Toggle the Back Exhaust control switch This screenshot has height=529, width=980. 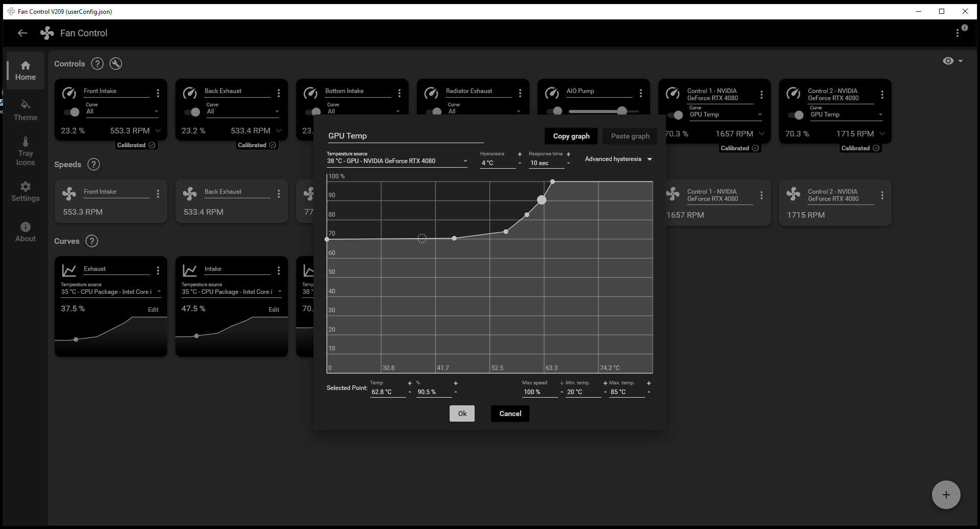(192, 112)
